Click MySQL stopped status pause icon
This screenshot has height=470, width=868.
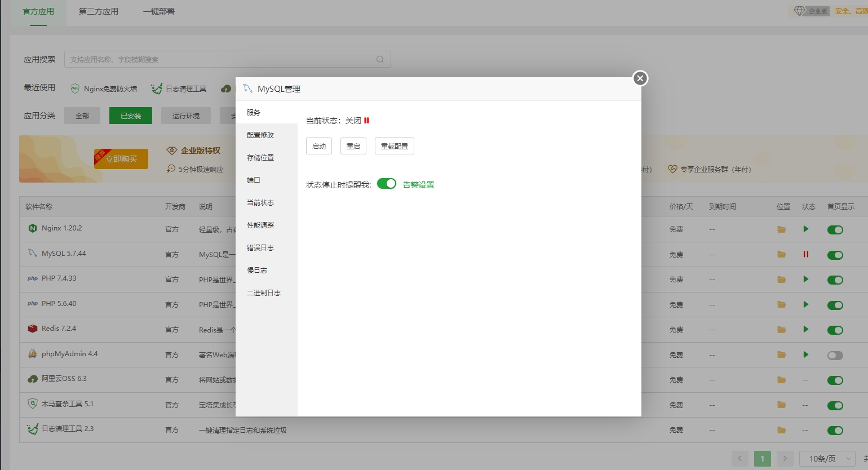tap(806, 254)
